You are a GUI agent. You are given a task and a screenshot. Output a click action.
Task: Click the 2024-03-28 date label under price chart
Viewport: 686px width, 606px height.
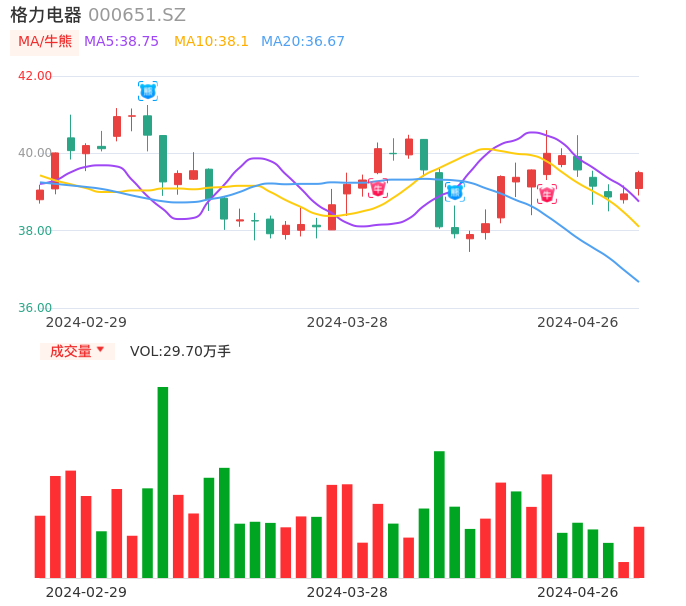[x=347, y=322]
